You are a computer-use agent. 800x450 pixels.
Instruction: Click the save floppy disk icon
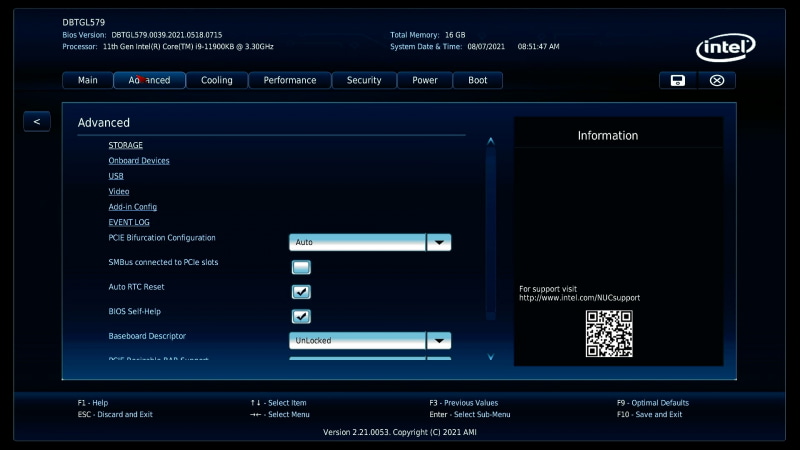[x=678, y=80]
